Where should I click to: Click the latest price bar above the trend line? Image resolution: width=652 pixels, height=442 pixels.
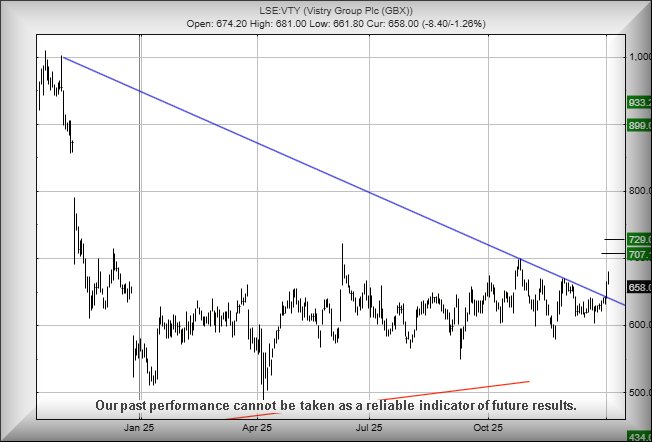point(608,279)
